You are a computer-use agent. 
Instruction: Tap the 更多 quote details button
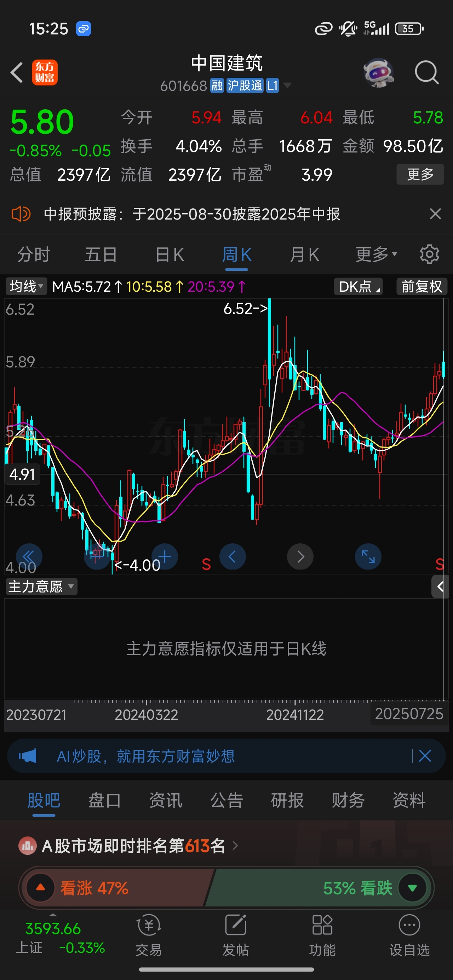[x=420, y=174]
